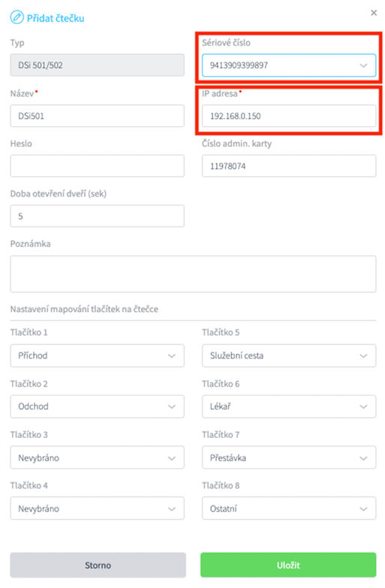Expand Tlačítko 1 dropdown showing Příchod
The width and height of the screenshot is (385, 588).
[x=98, y=355]
